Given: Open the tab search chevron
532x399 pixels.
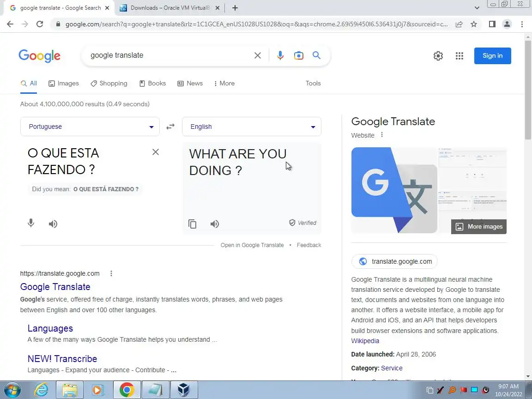Looking at the screenshot, I should 477,8.
